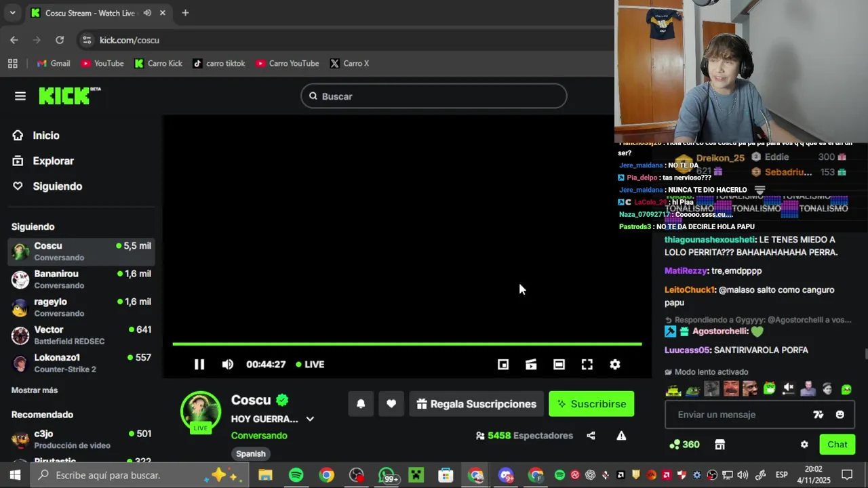Click the green Chat send button
This screenshot has width=868, height=488.
pos(837,445)
